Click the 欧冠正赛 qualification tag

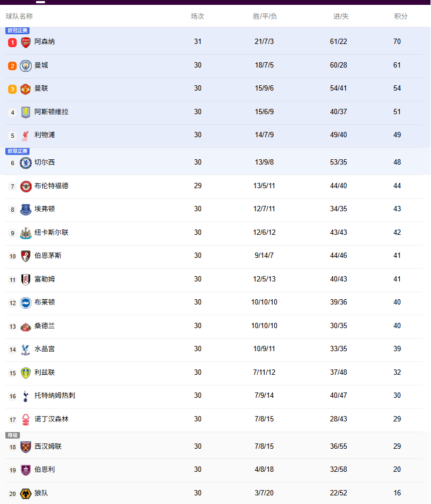[18, 31]
